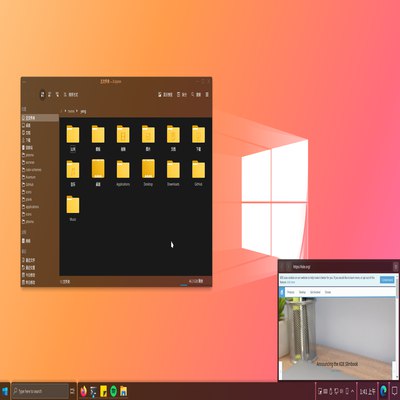
Task: Switch Dolphin to icons view mode
Action: (42, 95)
